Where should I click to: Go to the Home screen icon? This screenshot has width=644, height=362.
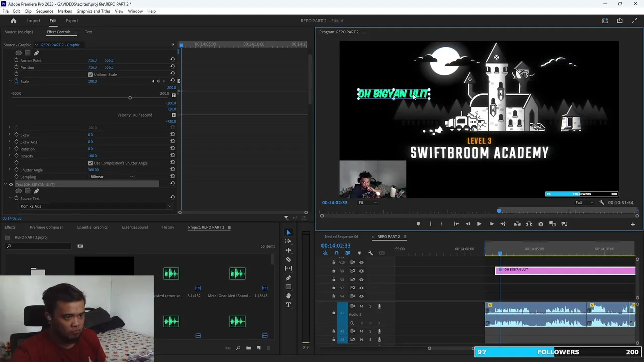tap(14, 21)
